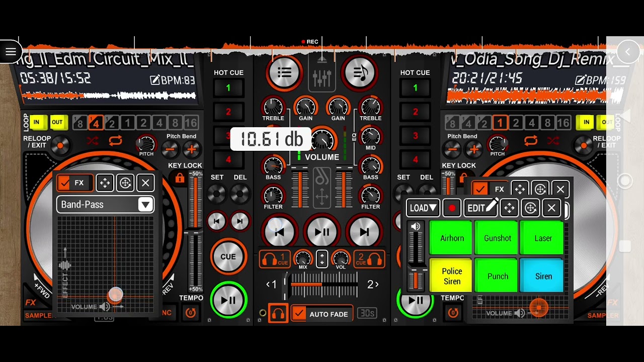Click the left deck SET cue knob

point(217,194)
